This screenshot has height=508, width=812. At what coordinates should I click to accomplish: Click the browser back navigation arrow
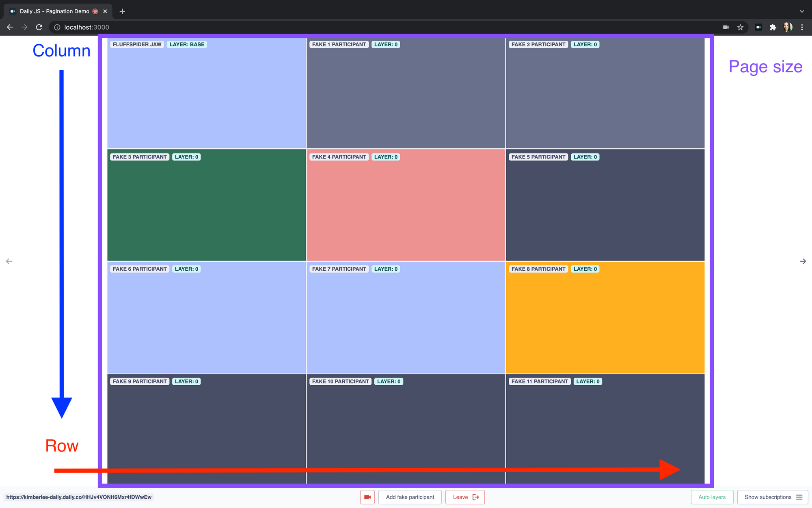10,27
